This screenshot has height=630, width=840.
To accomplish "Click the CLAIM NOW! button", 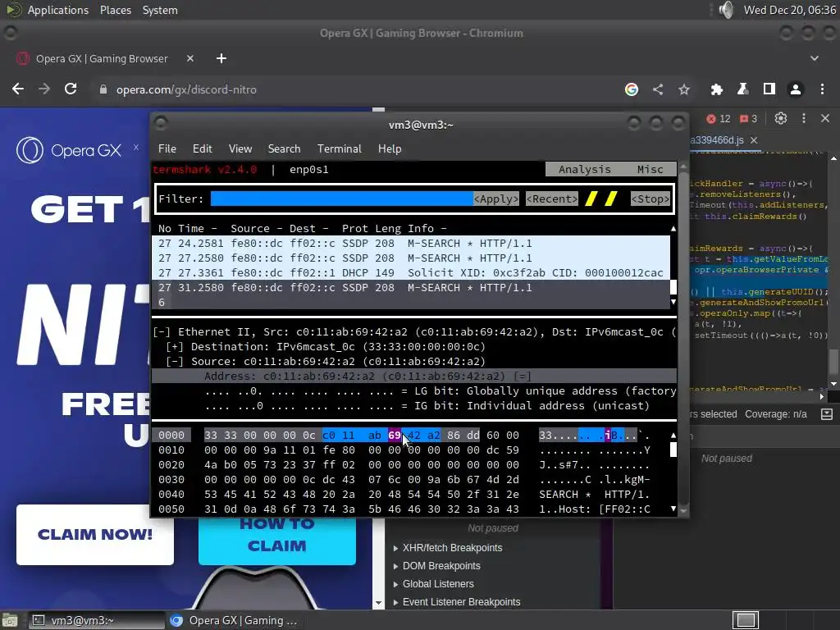I will point(95,534).
